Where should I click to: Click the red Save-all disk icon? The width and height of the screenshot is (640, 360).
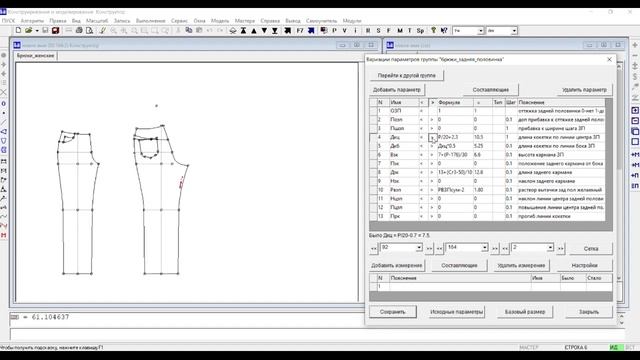click(x=56, y=31)
